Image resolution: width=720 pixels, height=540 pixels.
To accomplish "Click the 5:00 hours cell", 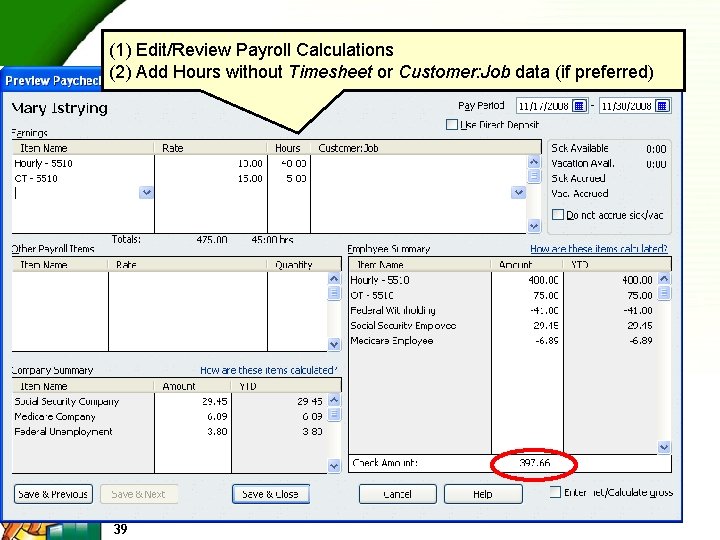I will 289,178.
